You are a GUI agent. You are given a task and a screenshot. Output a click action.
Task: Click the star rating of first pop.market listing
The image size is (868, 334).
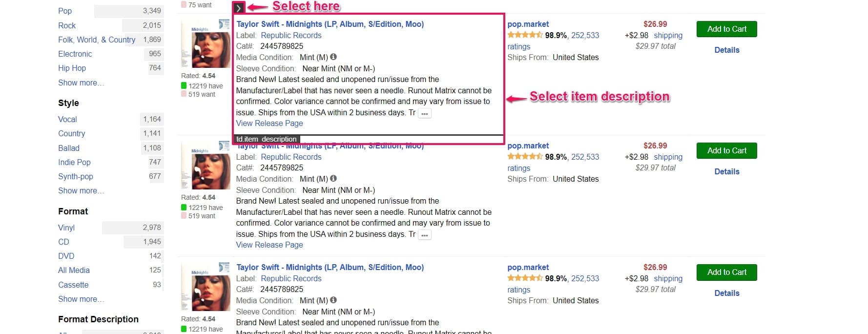[x=525, y=35]
